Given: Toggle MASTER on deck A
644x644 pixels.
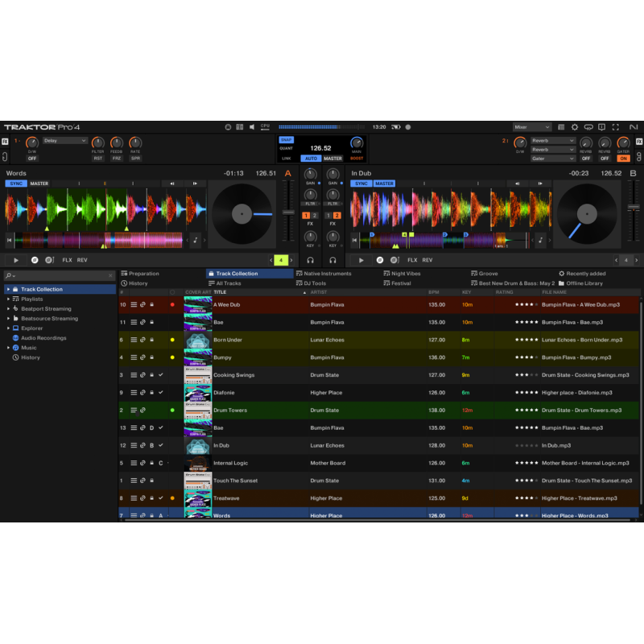Looking at the screenshot, I should [x=39, y=184].
